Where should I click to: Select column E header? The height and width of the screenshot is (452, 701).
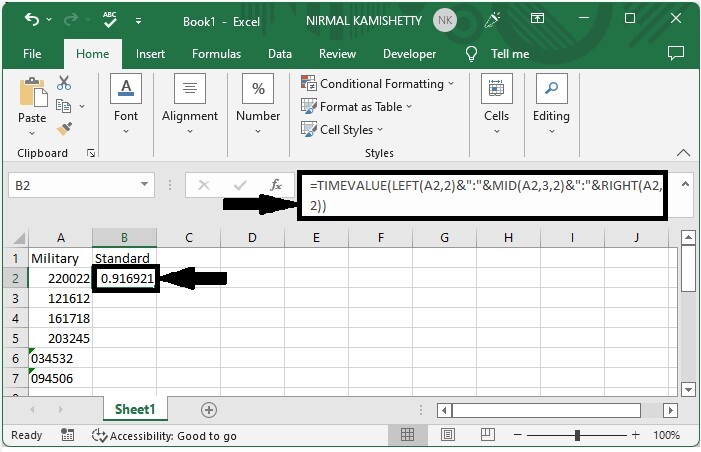(316, 238)
